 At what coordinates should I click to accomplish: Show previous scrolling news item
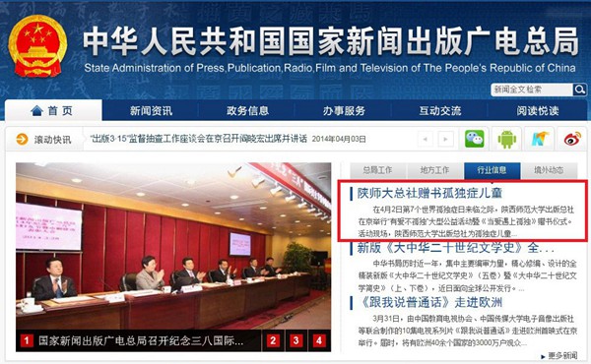(x=426, y=140)
